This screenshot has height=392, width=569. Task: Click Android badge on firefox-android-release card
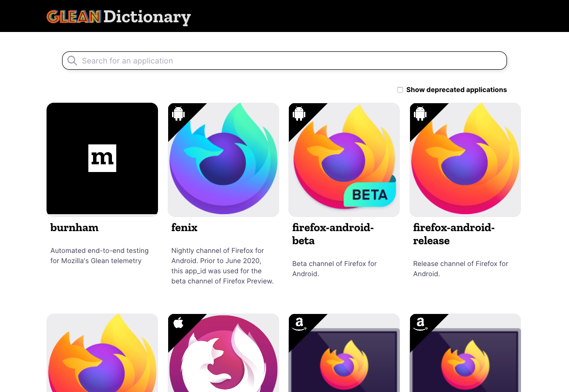420,113
